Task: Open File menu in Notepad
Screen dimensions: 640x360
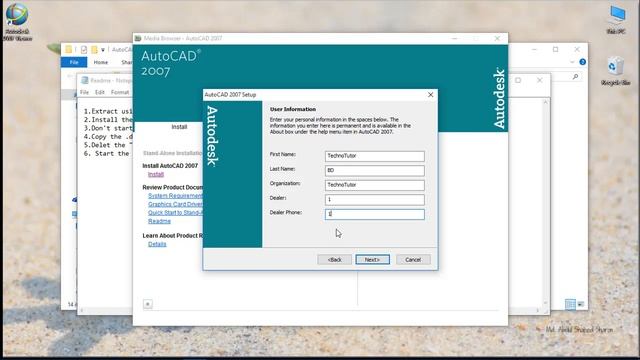Action: 84,92
